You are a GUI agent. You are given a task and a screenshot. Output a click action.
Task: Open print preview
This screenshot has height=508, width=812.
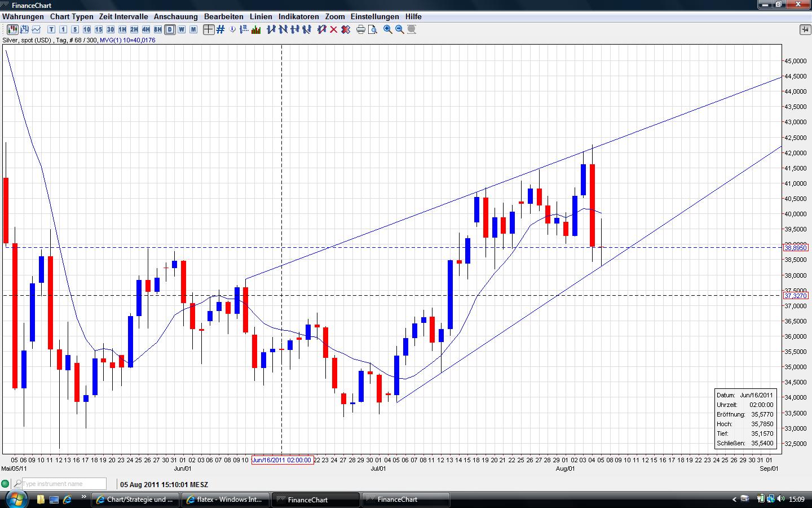(373, 29)
